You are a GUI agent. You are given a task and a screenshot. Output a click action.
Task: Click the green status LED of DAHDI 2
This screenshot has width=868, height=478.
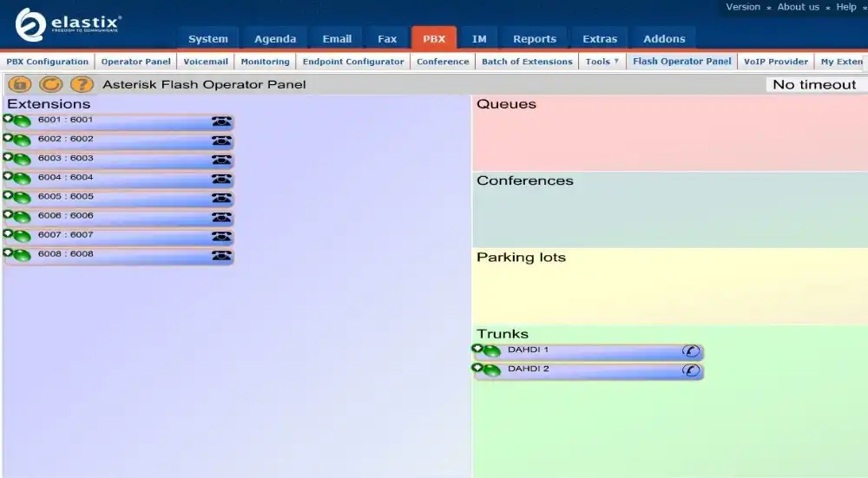tap(491, 371)
